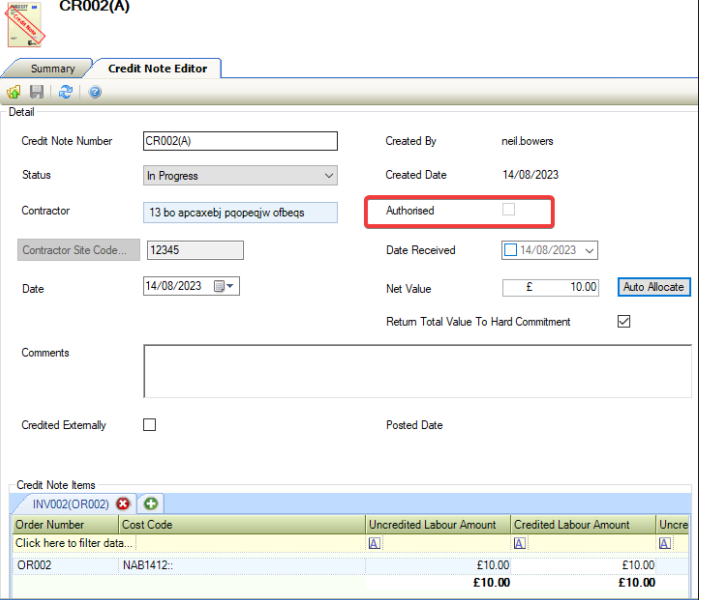The image size is (709, 600).
Task: Select the INV002(OR002) items tab
Action: tap(70, 504)
